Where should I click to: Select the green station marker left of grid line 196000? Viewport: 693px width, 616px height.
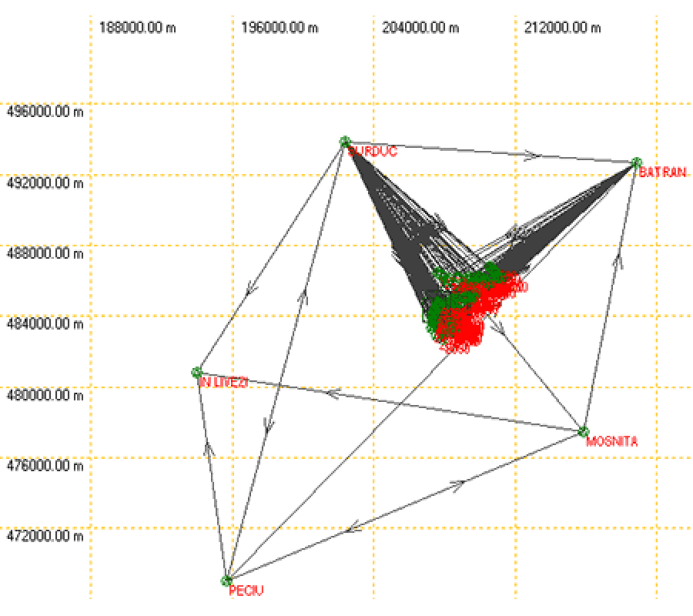pyautogui.click(x=197, y=372)
